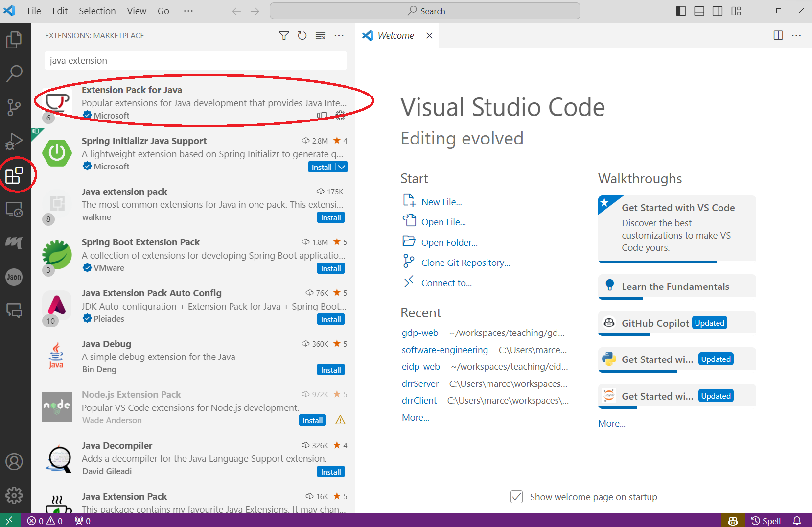Open the Explorer view in activity bar
812x527 pixels.
(14, 40)
